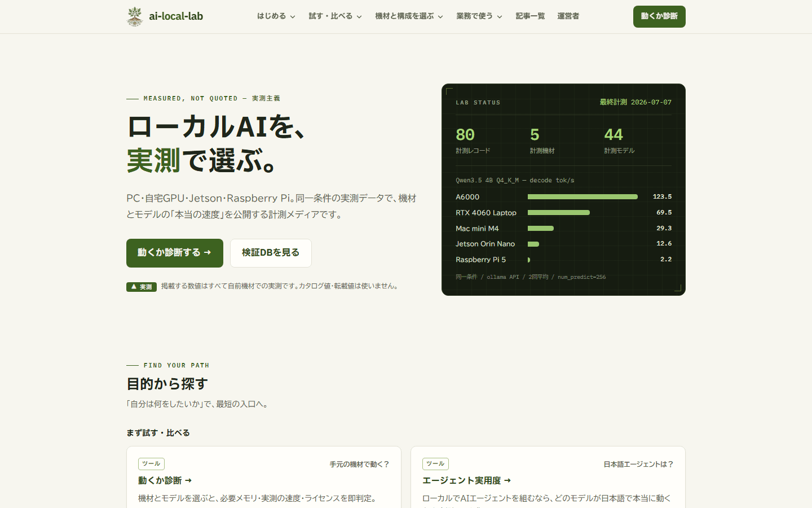This screenshot has width=812, height=508.
Task: Click the 最終計測 2026-07-07 date text
Action: pyautogui.click(x=636, y=102)
